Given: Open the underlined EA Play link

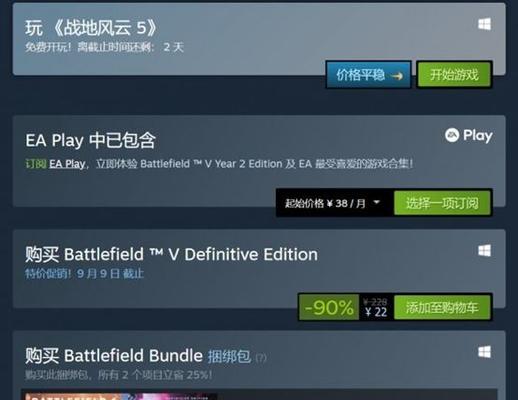Looking at the screenshot, I should 67,164.
